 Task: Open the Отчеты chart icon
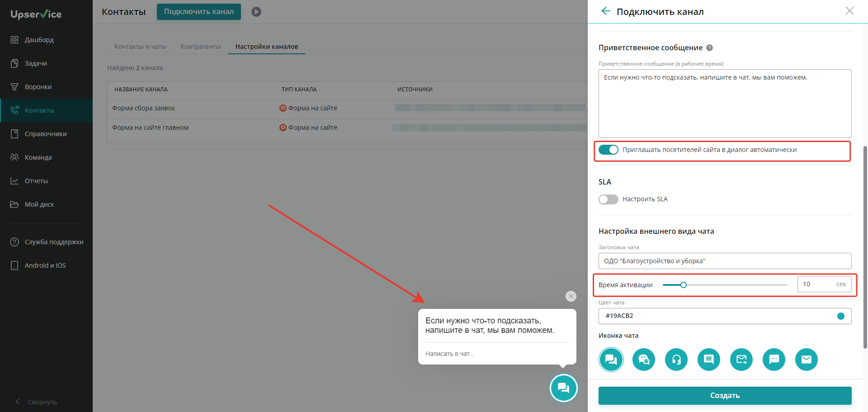tap(14, 181)
